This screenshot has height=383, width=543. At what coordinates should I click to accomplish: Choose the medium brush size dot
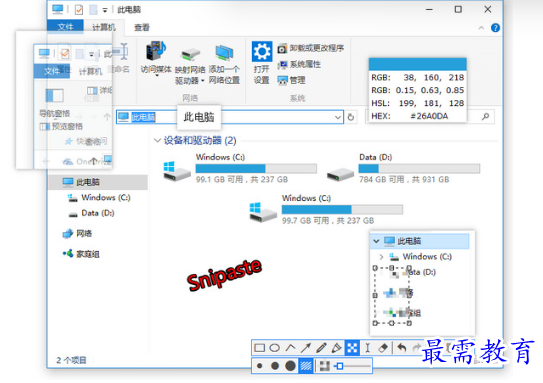(x=275, y=366)
